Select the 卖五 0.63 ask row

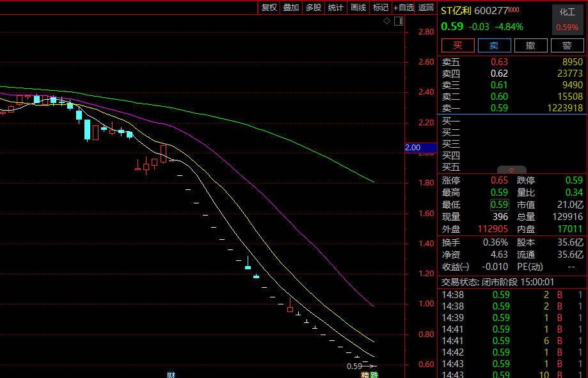(x=513, y=62)
